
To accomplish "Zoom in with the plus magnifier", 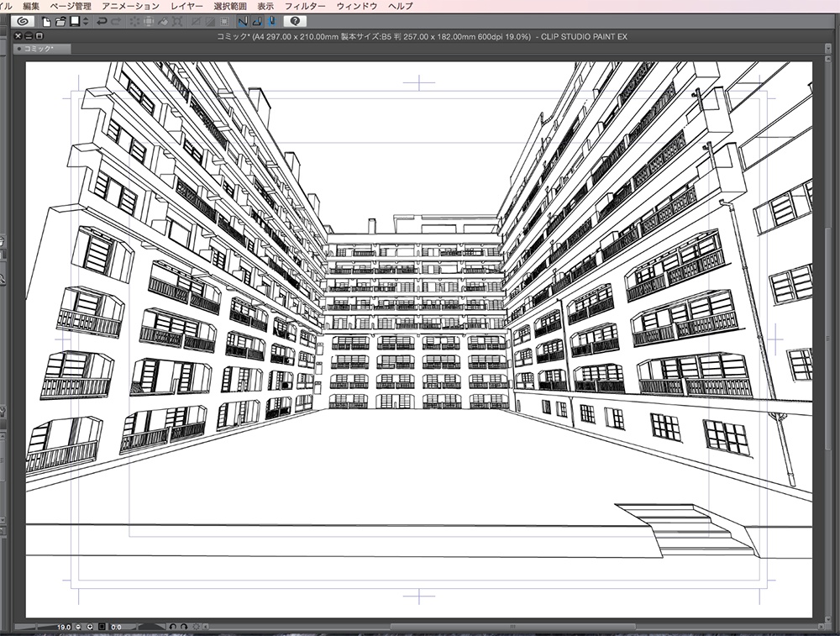I will 90,627.
